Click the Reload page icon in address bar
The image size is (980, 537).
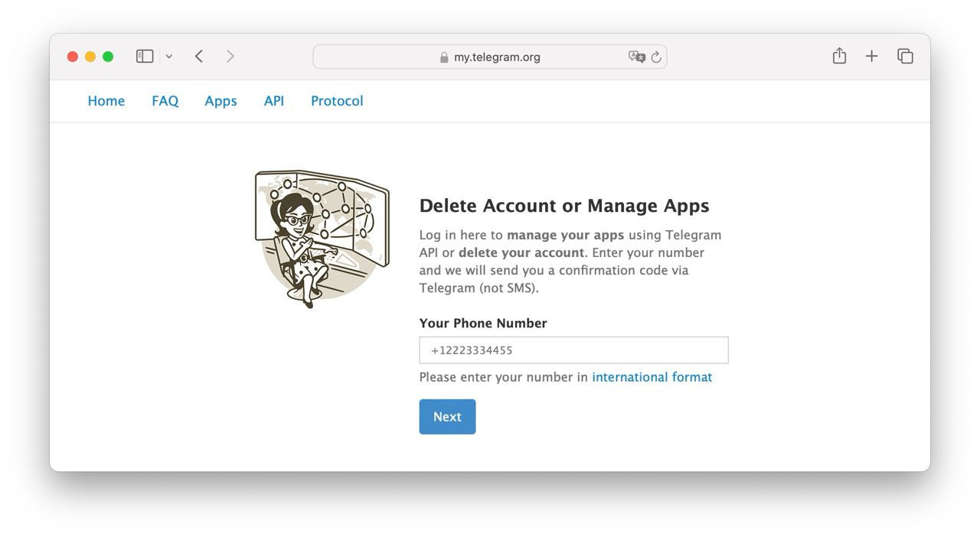tap(656, 57)
